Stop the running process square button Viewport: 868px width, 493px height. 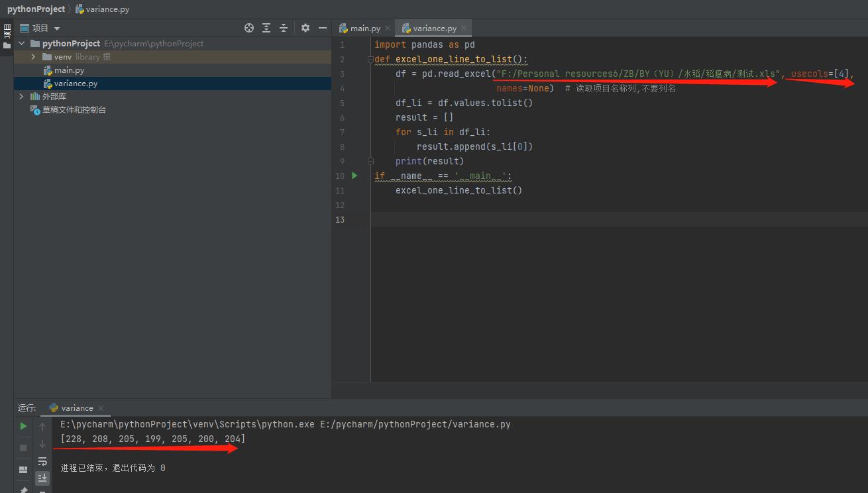[23, 448]
